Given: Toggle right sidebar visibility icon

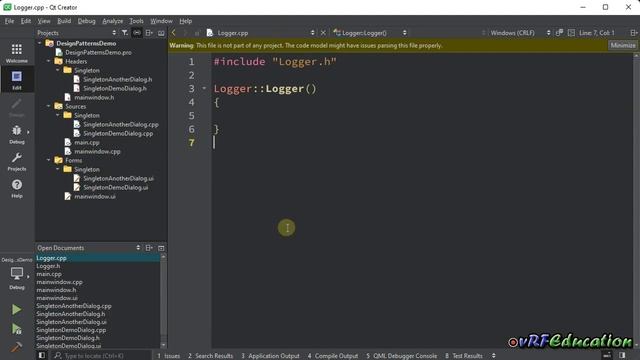Looking at the screenshot, I should pyautogui.click(x=622, y=356).
